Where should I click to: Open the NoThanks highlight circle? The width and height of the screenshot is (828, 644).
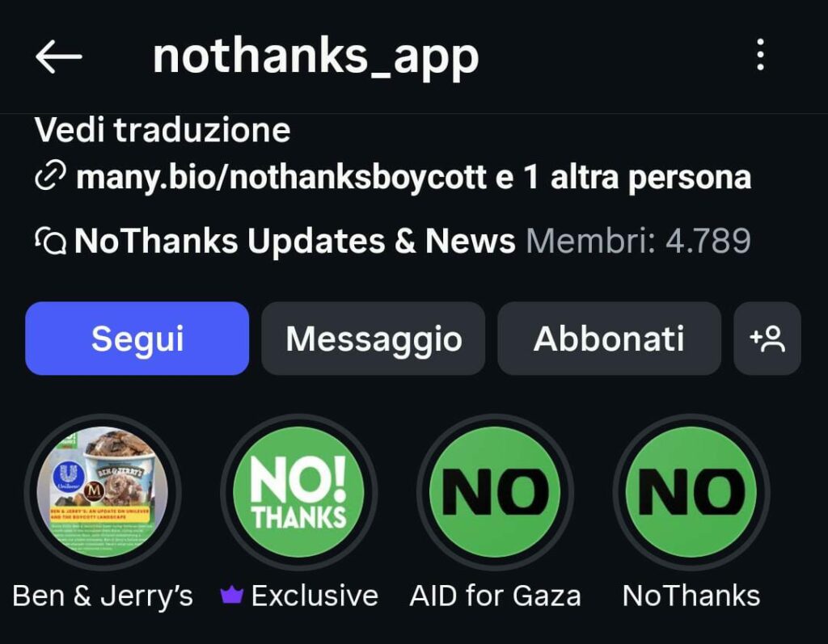691,492
